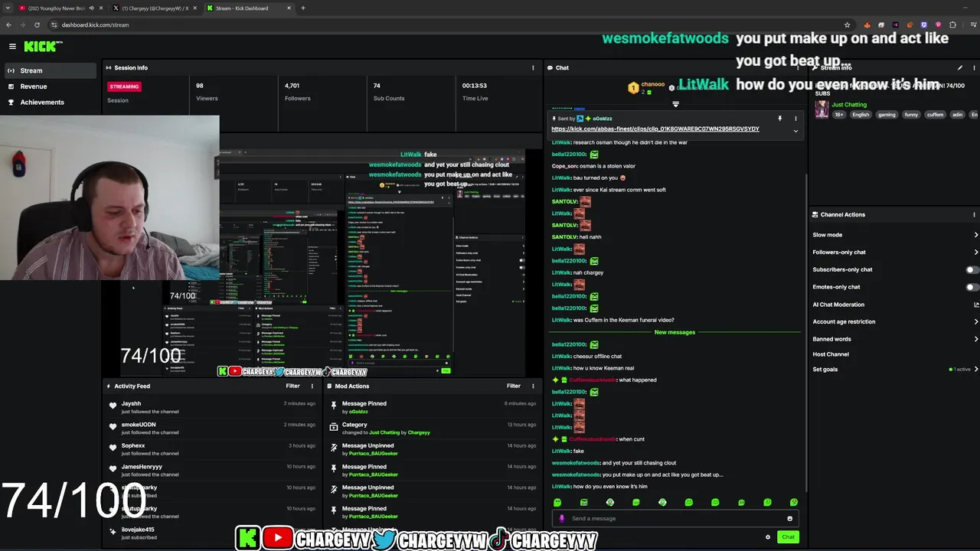Click the cuffem stream tag
980x551 pixels.
pyautogui.click(x=935, y=115)
